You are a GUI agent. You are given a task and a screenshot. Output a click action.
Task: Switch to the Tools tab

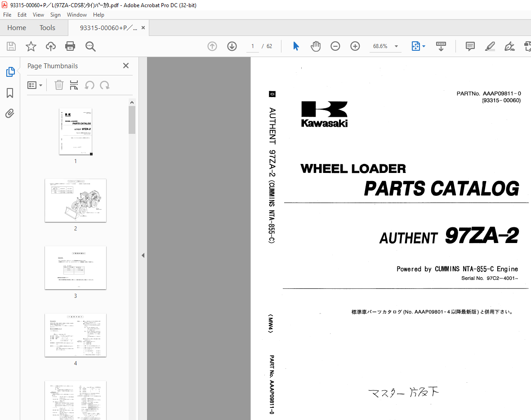(47, 28)
